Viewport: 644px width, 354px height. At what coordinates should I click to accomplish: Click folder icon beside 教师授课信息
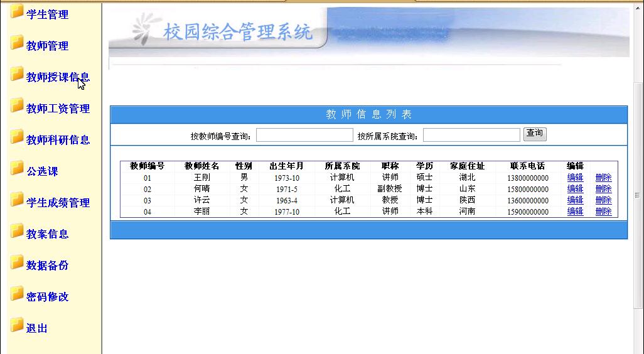coord(17,74)
